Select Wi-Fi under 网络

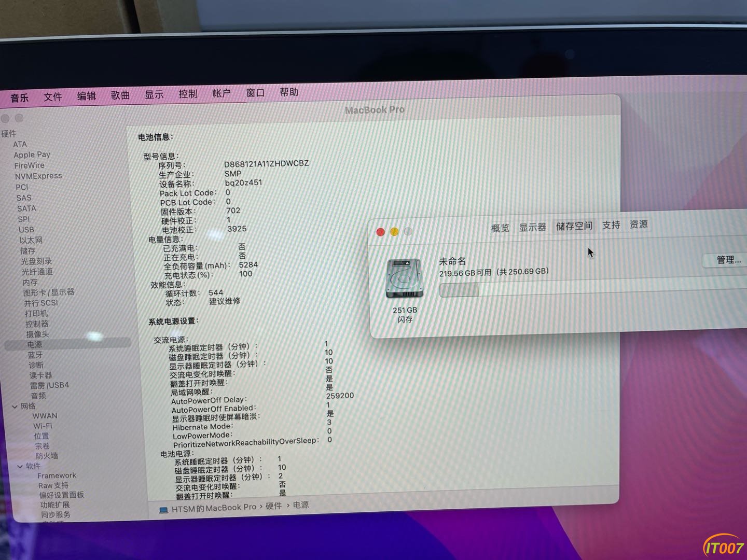43,426
